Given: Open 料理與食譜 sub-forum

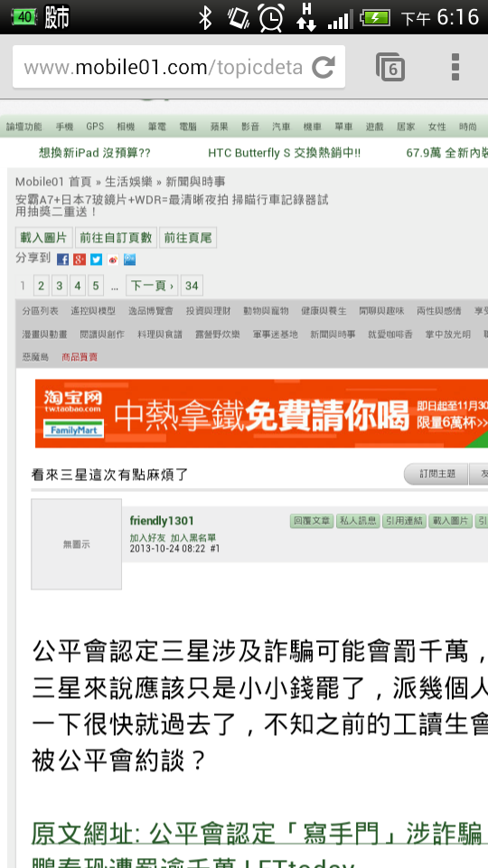Looking at the screenshot, I should click(x=160, y=335).
